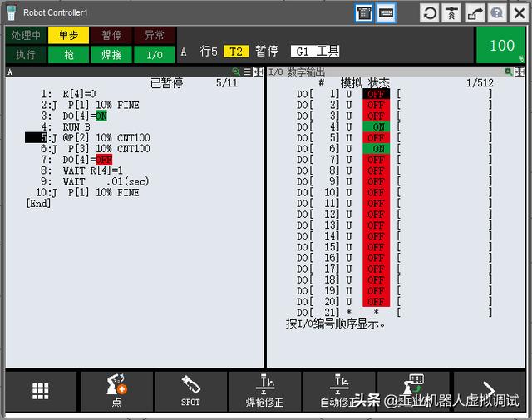
Task: Zoom the program A pane magnifier
Action: (236, 72)
